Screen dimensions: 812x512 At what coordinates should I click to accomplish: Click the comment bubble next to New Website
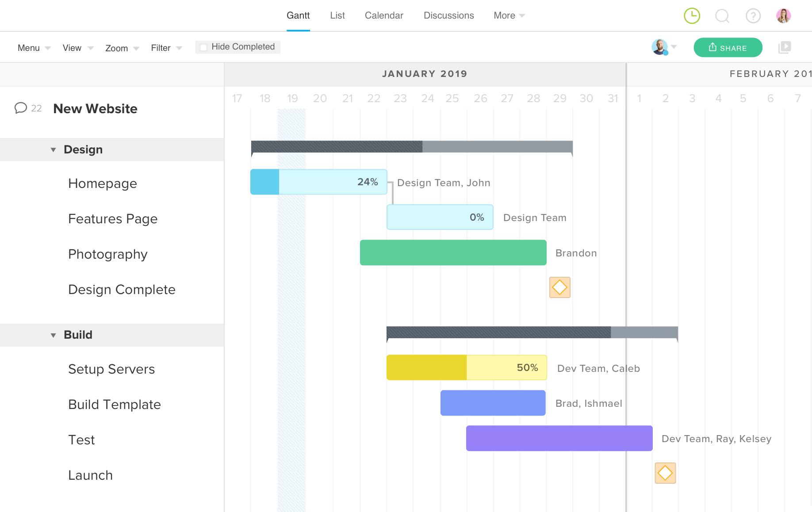21,108
